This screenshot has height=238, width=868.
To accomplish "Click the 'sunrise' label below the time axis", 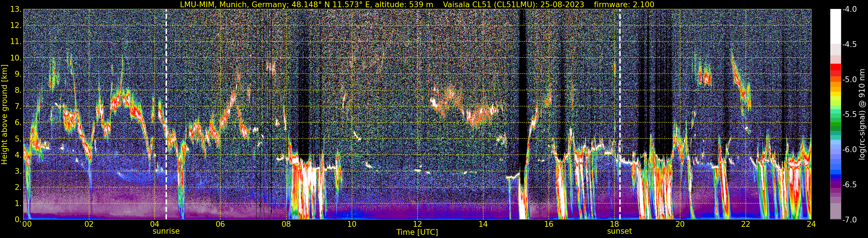I will 166,231.
